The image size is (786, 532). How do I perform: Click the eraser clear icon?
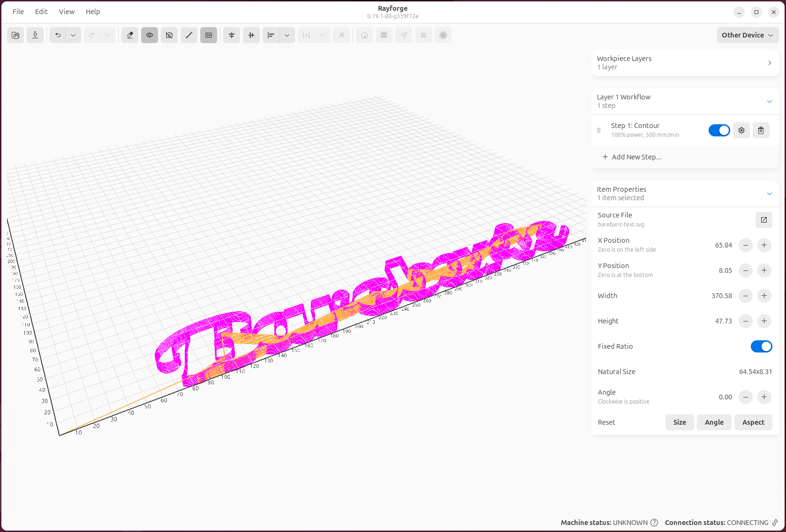[x=130, y=35]
